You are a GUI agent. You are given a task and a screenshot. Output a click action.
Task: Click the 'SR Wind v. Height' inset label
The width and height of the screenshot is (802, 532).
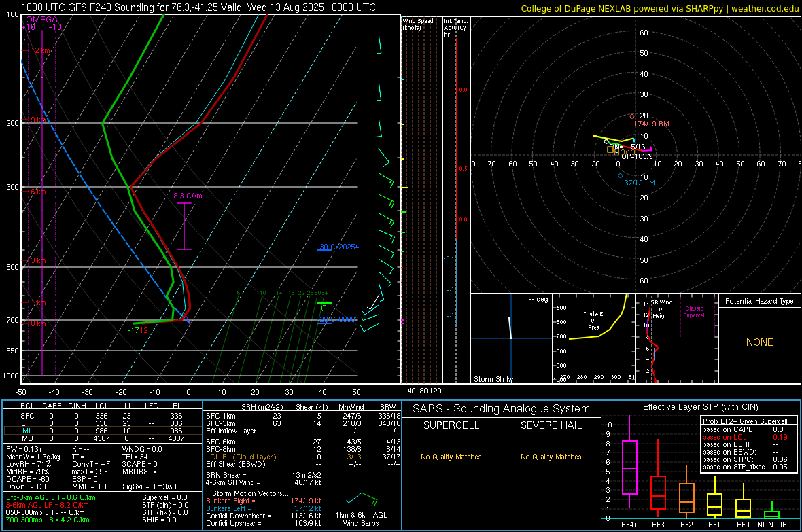[x=661, y=309]
